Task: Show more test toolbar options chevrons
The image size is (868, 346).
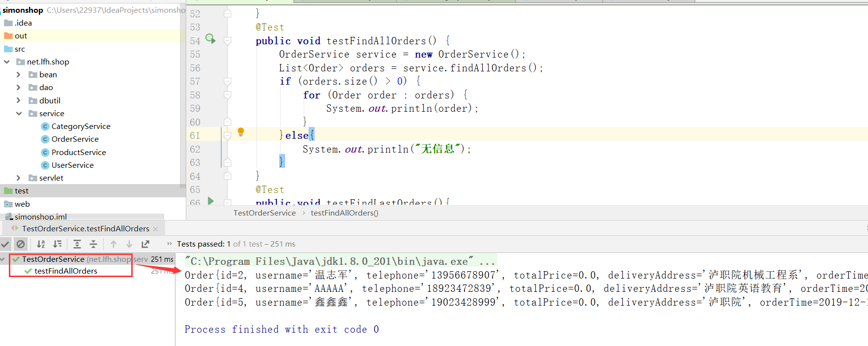Action: 170,244
